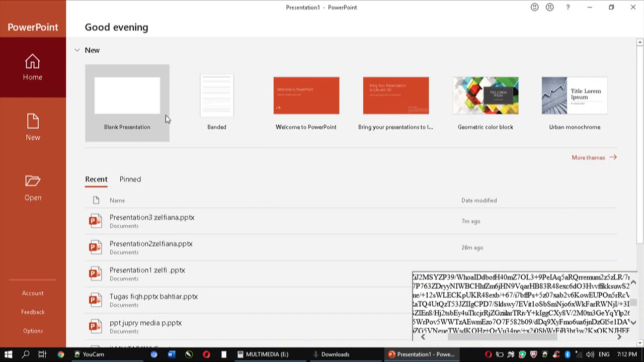The height and width of the screenshot is (362, 644).
Task: Open Presentation1 zelfi .pptx
Action: 147,270
